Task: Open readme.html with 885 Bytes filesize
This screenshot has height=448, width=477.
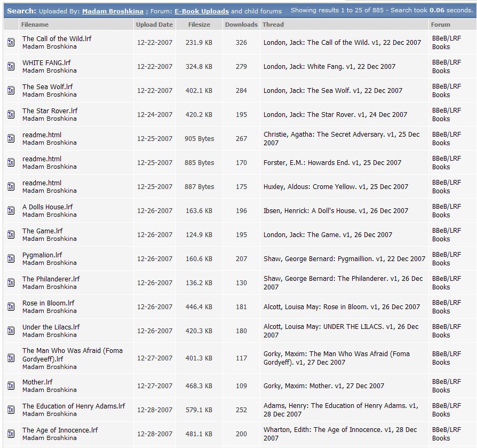Action: click(42, 159)
